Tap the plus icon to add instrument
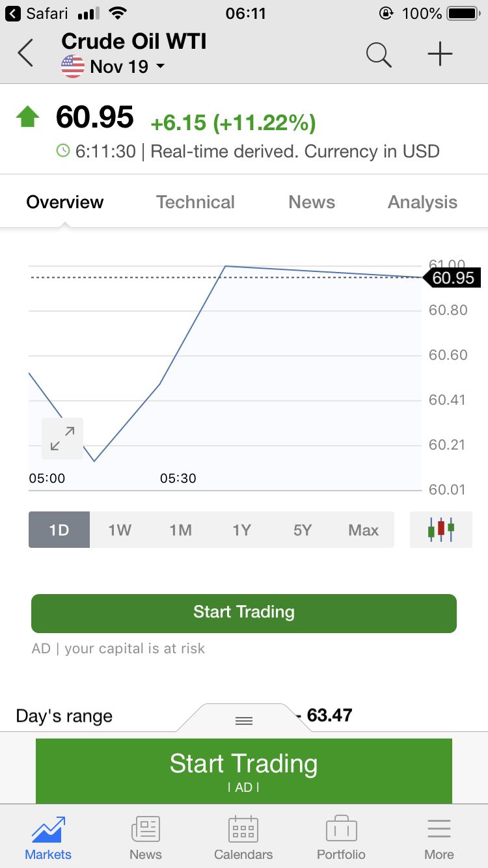 point(440,54)
